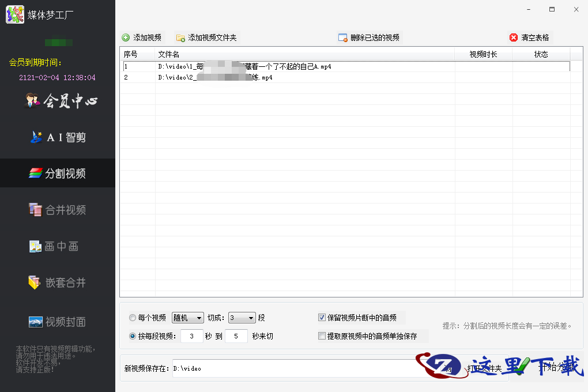Screen dimensions: 588x392
Task: Select the first video row in the table
Action: click(x=288, y=66)
